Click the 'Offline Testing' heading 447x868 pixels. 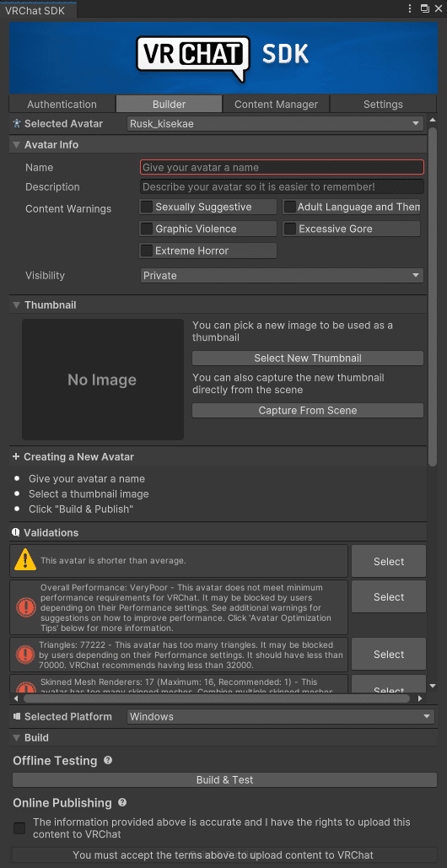click(x=55, y=761)
